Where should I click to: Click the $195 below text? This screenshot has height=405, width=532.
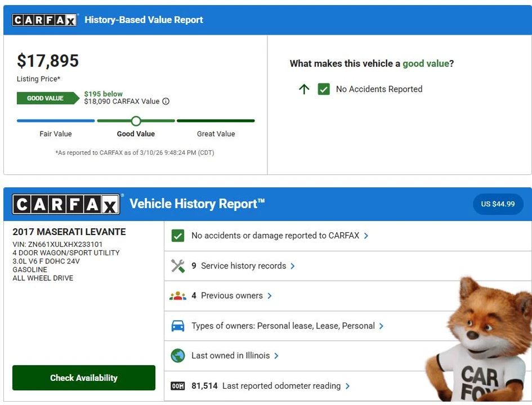104,94
